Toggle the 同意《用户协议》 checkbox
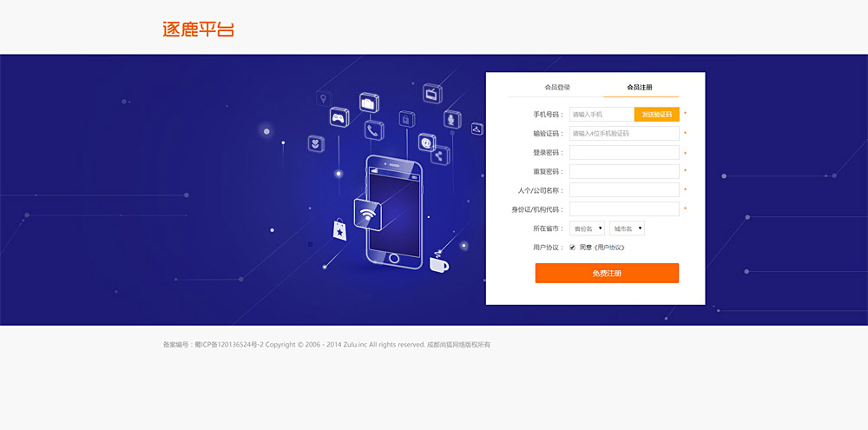Viewport: 868px width, 430px height. (x=572, y=247)
